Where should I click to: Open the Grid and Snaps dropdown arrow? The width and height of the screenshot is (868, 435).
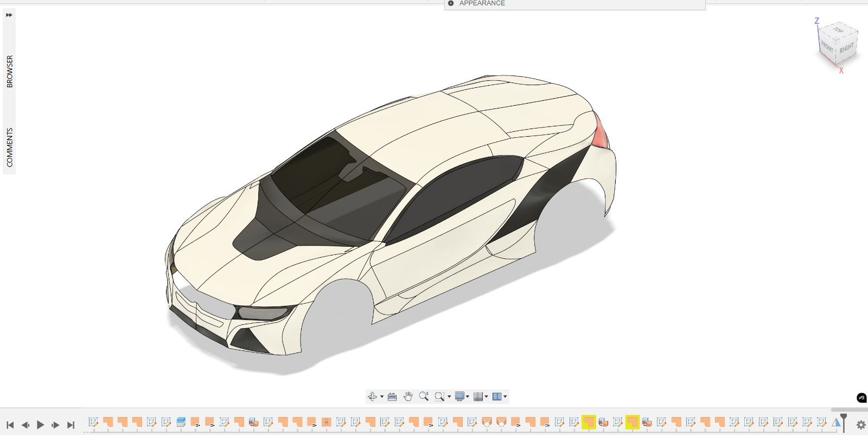click(486, 396)
